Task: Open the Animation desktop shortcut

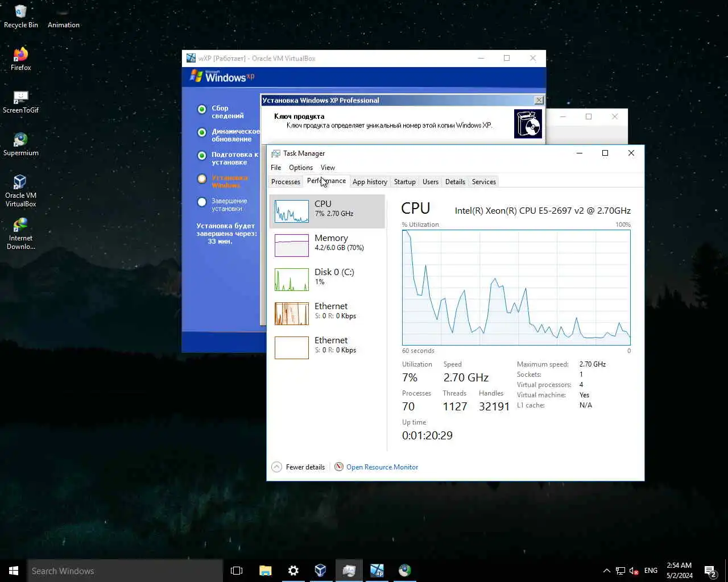Action: click(x=63, y=17)
